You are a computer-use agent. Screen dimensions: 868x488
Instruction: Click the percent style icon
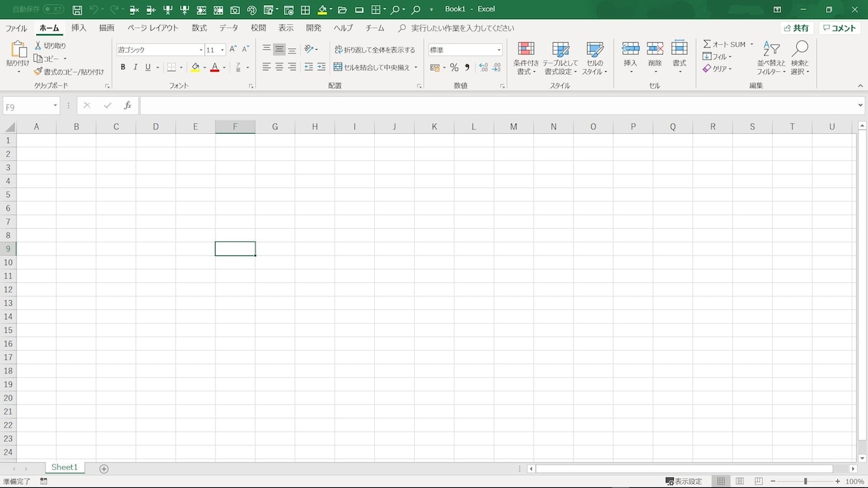pos(454,68)
